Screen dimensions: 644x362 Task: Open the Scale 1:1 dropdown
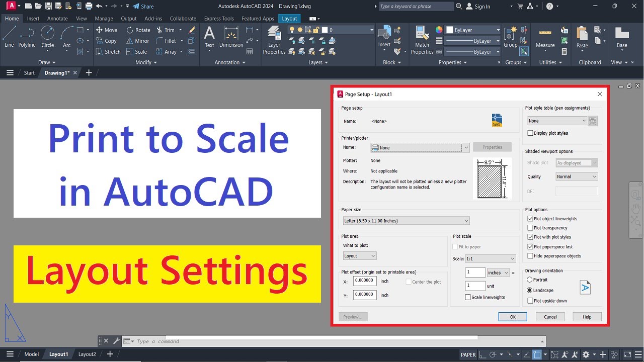point(491,258)
